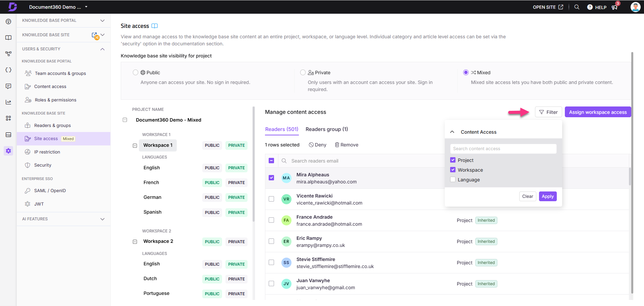Open Team accounts & groups menu item

click(60, 73)
